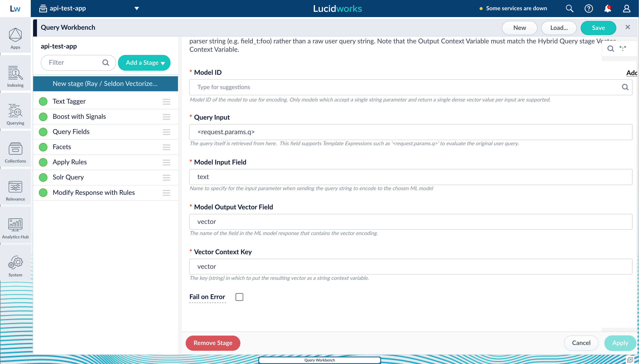Click the New pipeline button
This screenshot has width=639, height=364.
pos(520,28)
